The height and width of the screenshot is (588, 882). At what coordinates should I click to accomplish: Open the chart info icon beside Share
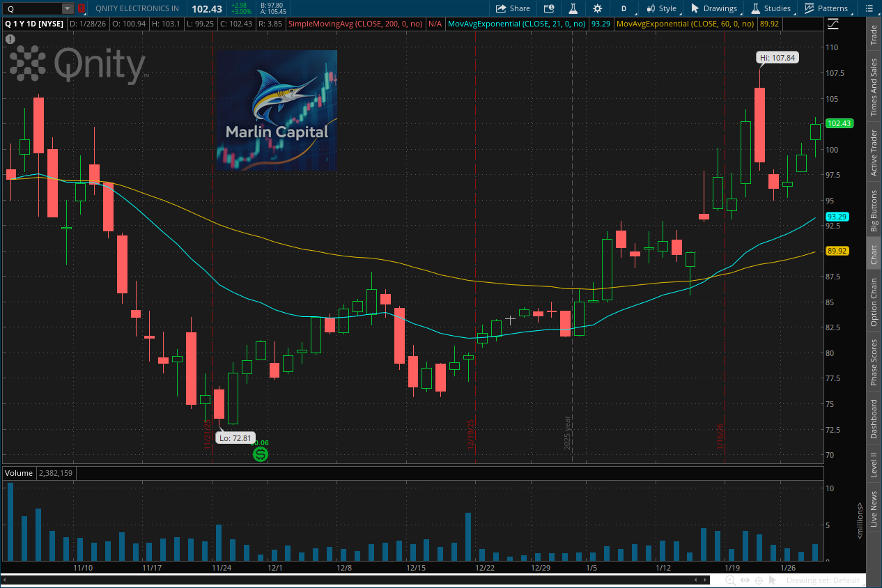tap(549, 8)
